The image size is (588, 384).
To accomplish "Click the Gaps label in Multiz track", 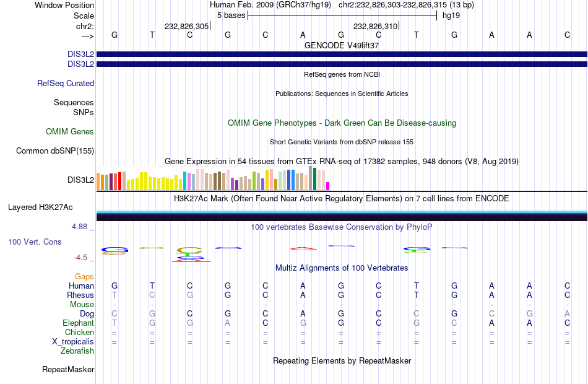I will coord(84,277).
